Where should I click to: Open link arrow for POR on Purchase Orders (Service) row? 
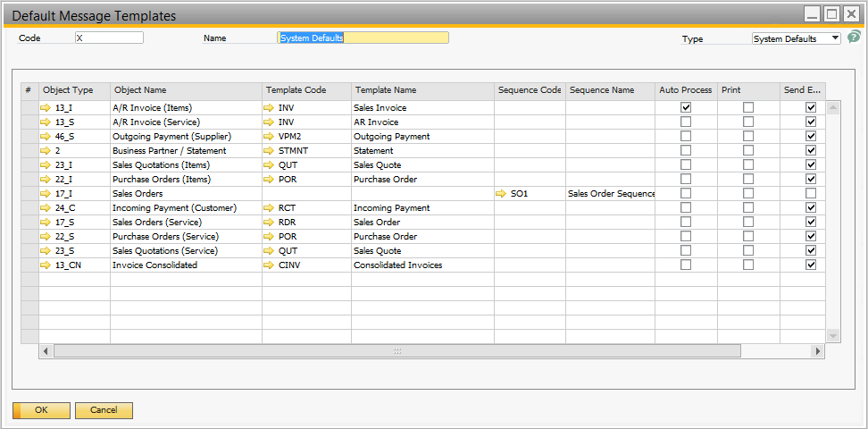[x=269, y=237]
